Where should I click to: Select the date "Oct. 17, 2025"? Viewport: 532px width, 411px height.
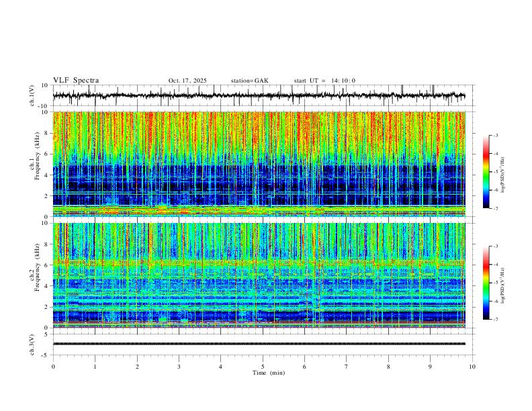click(187, 81)
